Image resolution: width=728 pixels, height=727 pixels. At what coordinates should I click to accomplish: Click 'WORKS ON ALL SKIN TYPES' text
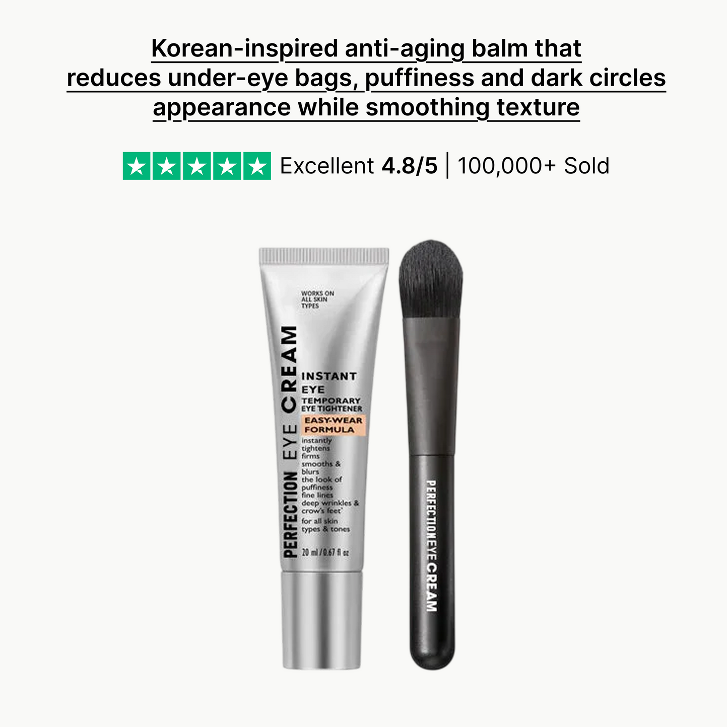coord(317,299)
